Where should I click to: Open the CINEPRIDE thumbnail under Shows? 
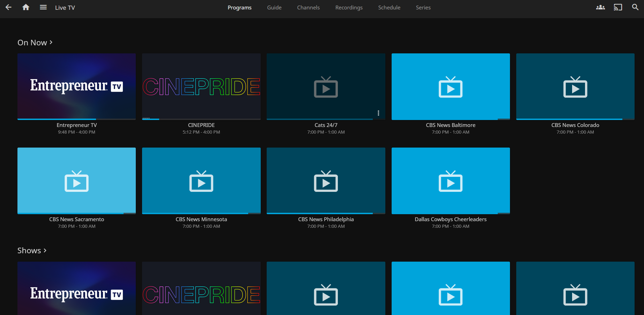(x=201, y=288)
